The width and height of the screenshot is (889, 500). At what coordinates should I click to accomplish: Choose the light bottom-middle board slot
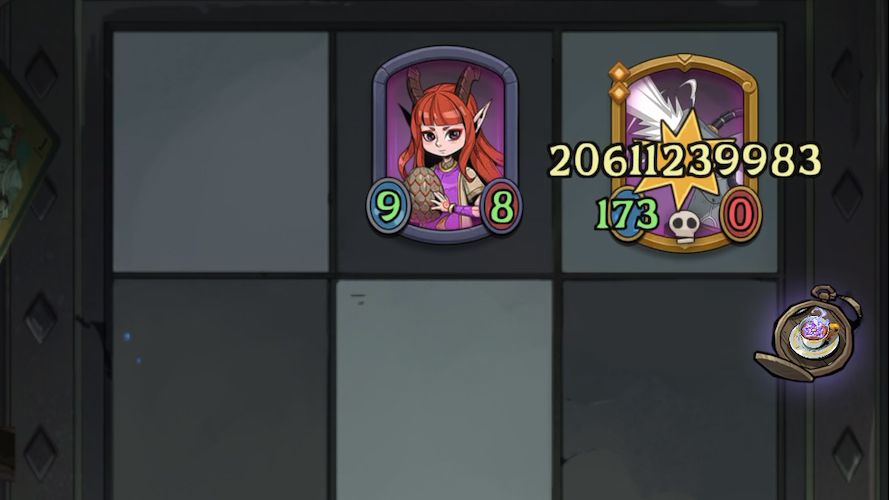coord(444,389)
